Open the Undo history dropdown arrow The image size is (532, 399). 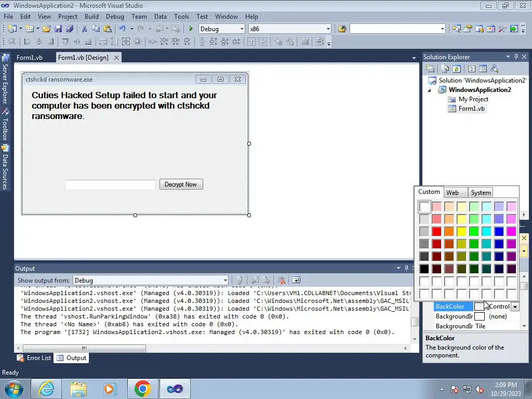[131, 29]
